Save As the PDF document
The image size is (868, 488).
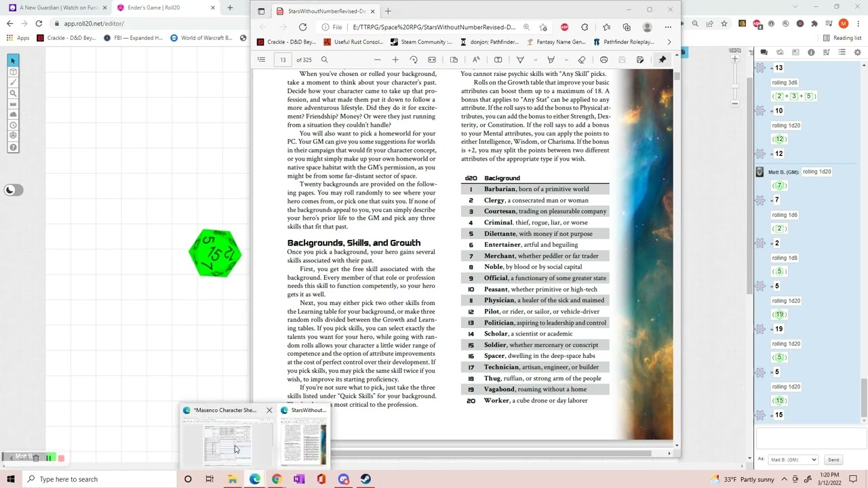pyautogui.click(x=640, y=60)
